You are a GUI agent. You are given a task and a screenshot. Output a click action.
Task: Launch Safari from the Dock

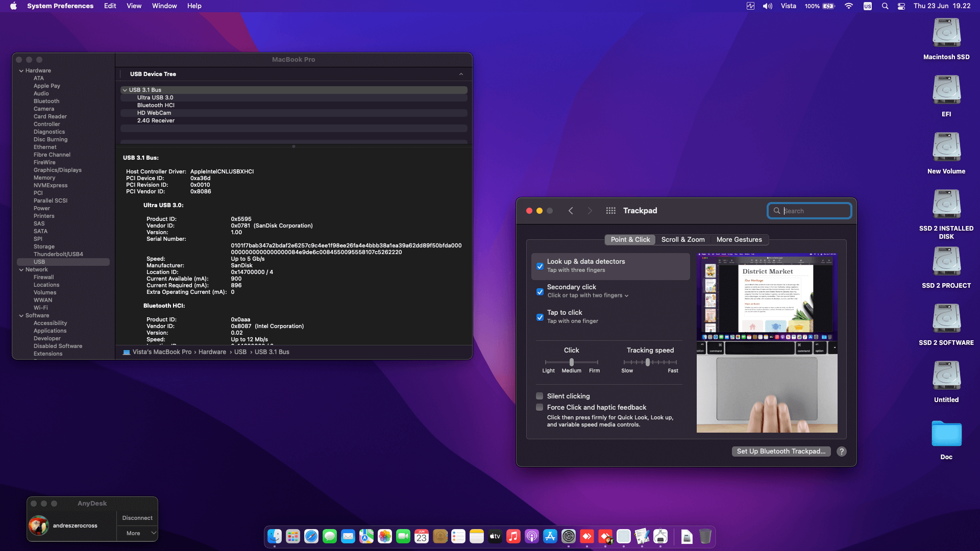[x=311, y=536]
